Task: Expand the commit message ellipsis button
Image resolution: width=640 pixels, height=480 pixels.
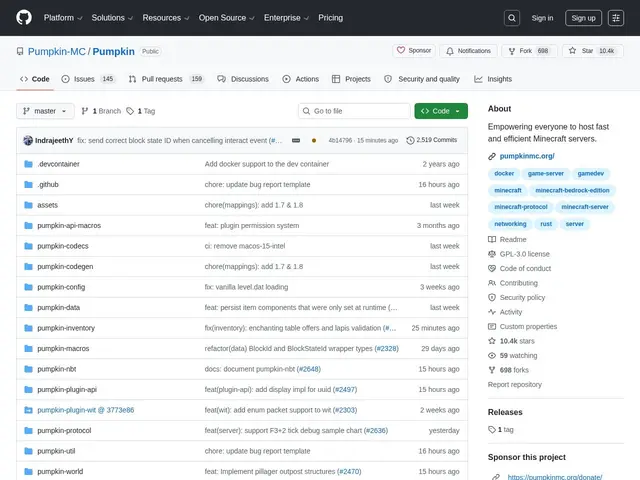Action: [x=296, y=140]
